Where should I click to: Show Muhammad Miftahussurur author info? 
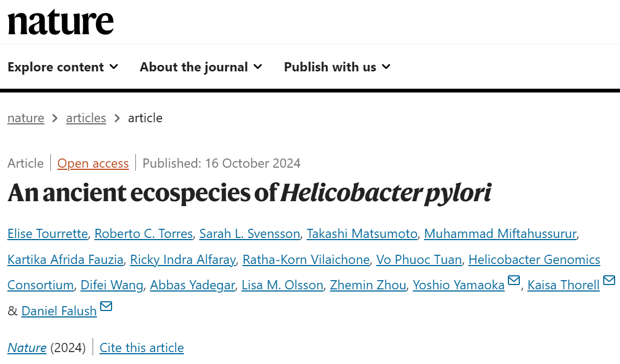tap(500, 234)
